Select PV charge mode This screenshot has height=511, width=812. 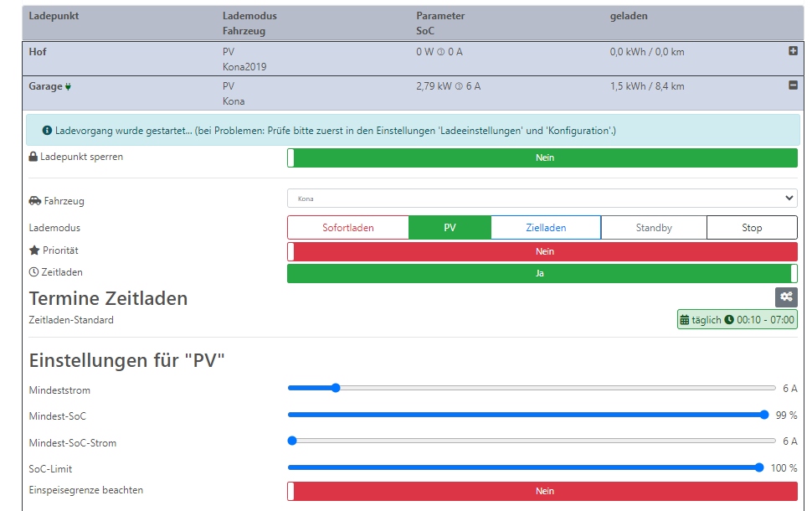point(450,228)
